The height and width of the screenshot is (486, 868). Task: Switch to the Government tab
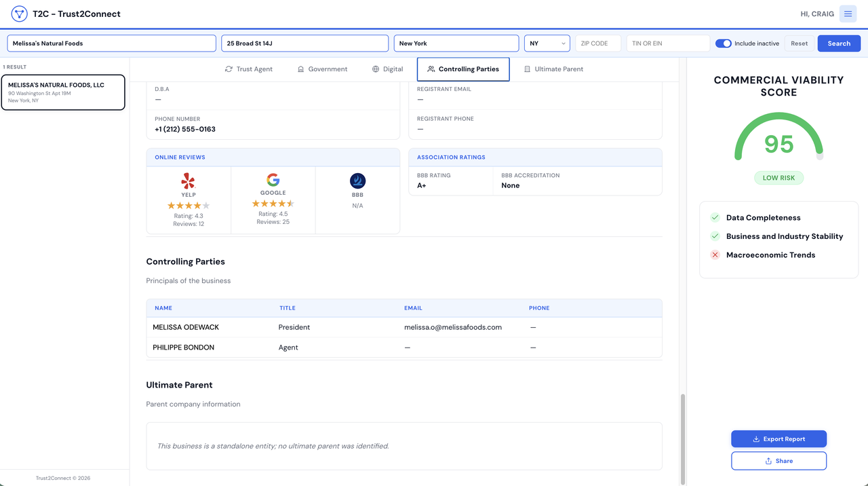(323, 69)
